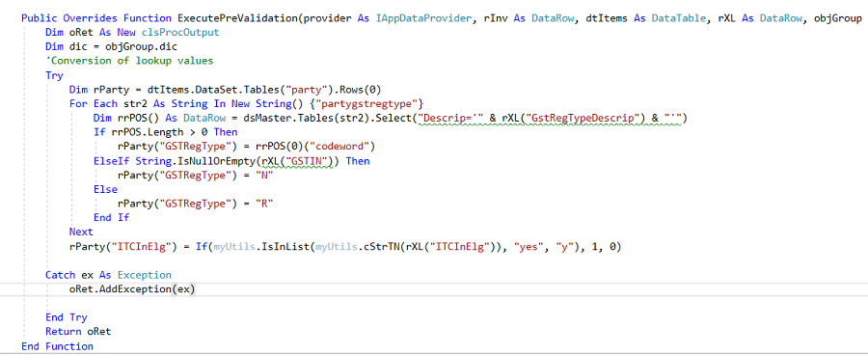Click the Return oRet statement
868x355 pixels.
click(x=79, y=332)
